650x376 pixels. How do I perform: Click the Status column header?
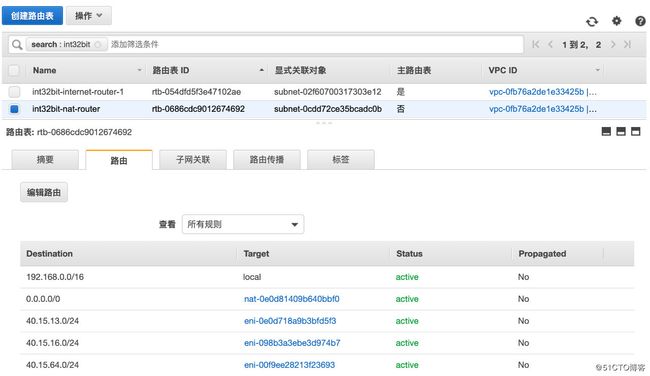[409, 254]
